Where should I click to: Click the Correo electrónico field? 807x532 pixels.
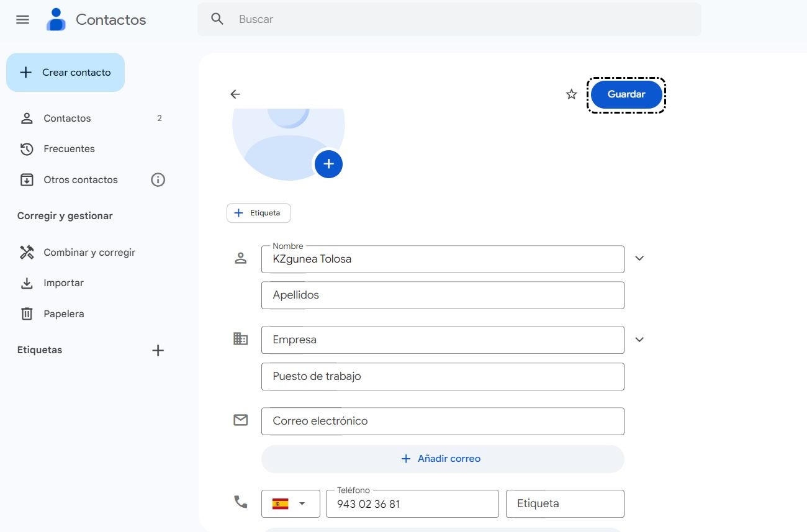point(443,421)
